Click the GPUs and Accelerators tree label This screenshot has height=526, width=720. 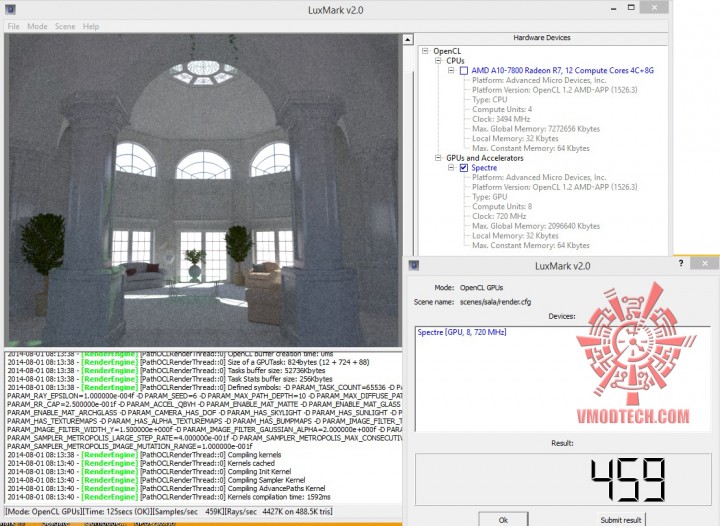[x=484, y=158]
